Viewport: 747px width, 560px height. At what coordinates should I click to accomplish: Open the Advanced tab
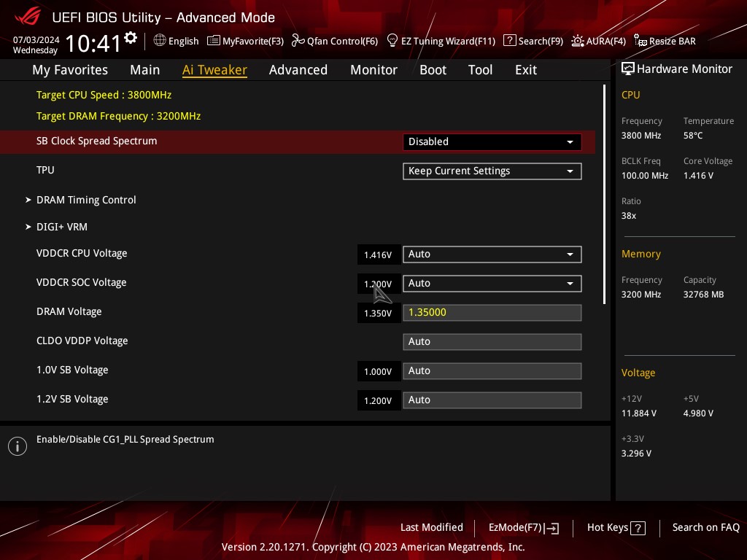(298, 70)
